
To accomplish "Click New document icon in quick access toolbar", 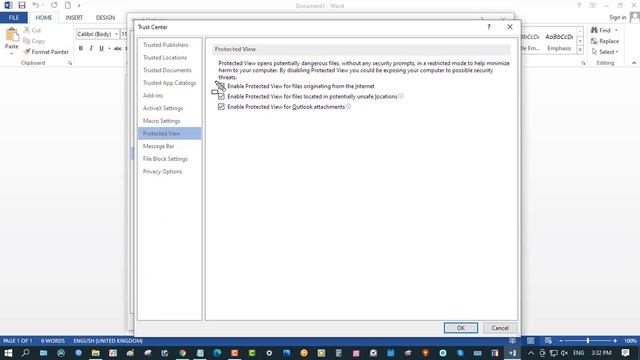I will [68, 5].
